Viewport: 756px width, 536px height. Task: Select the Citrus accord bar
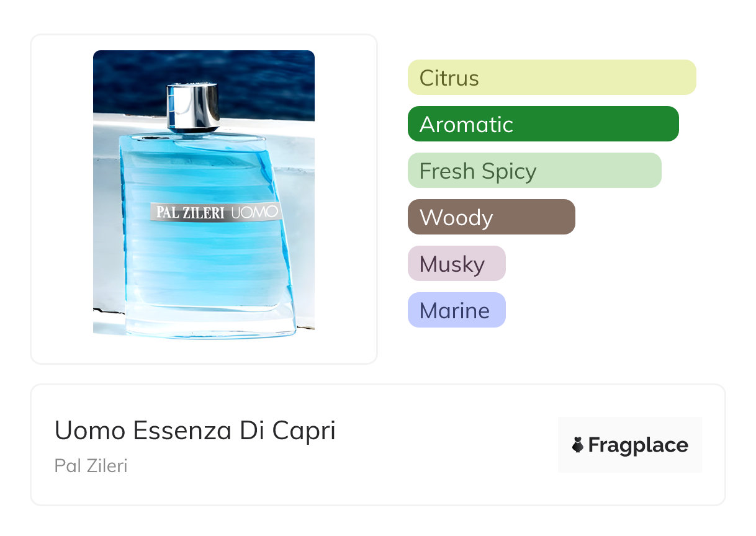pyautogui.click(x=551, y=78)
